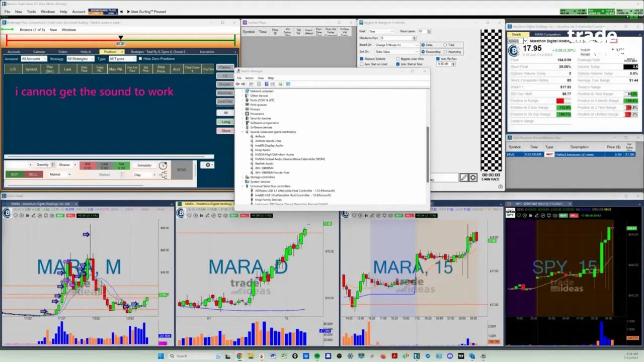Open the order type Market dropdown
The height and width of the screenshot is (362, 644).
60,174
